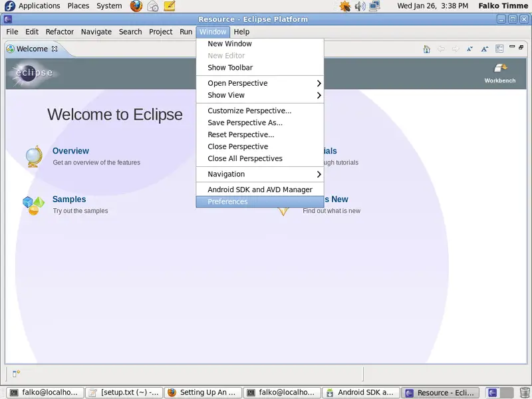
Task: Open the Navigate menu
Action: (96, 32)
